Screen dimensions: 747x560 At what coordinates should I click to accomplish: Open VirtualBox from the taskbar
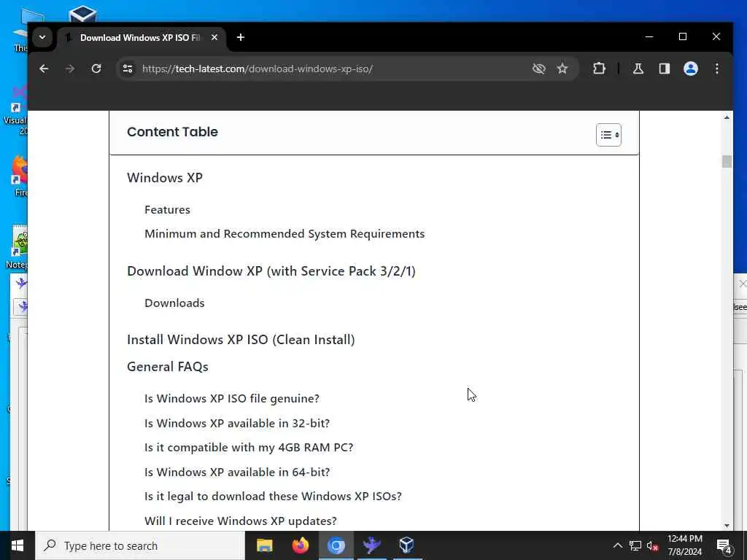(407, 545)
